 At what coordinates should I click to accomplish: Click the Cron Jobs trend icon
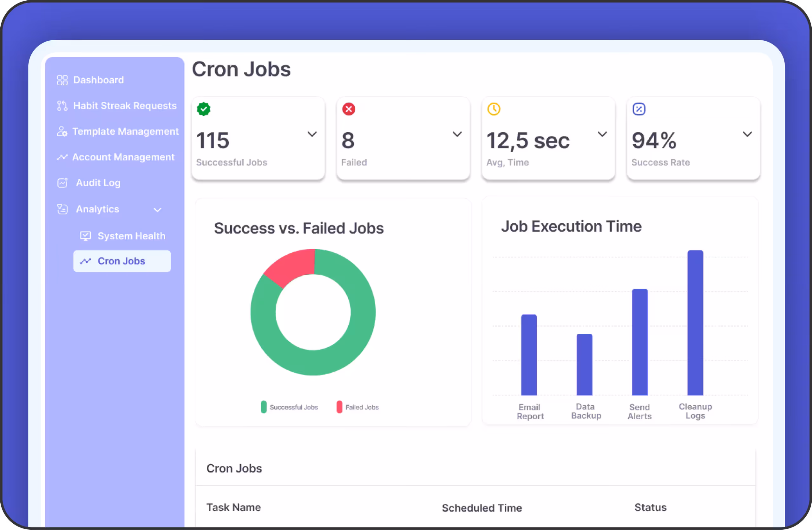pyautogui.click(x=85, y=261)
